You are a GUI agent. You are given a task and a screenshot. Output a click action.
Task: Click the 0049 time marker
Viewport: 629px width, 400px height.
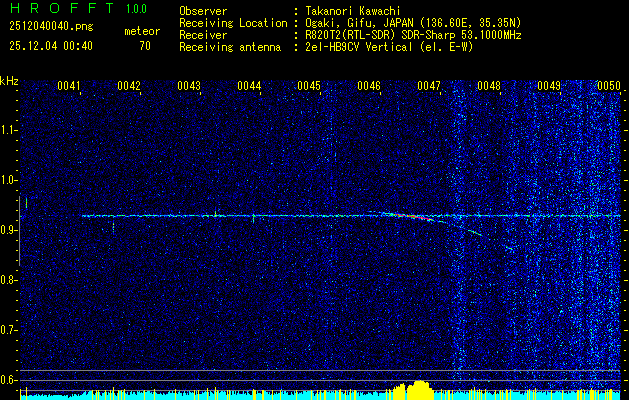point(549,86)
